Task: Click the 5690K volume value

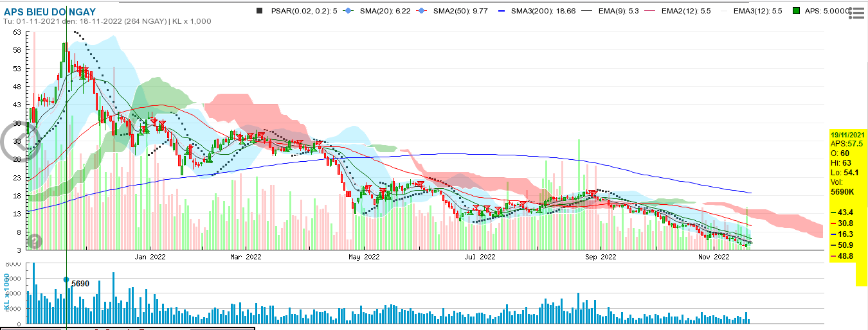Action: [x=842, y=193]
